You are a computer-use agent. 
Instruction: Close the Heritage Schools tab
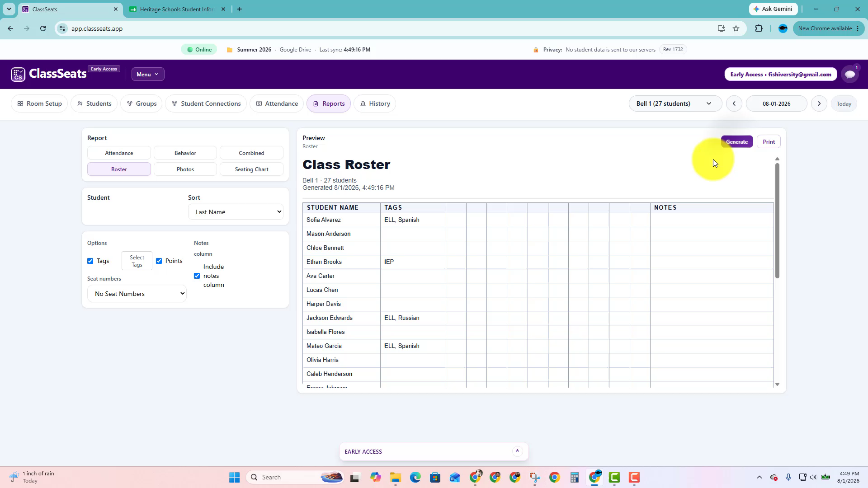point(223,9)
